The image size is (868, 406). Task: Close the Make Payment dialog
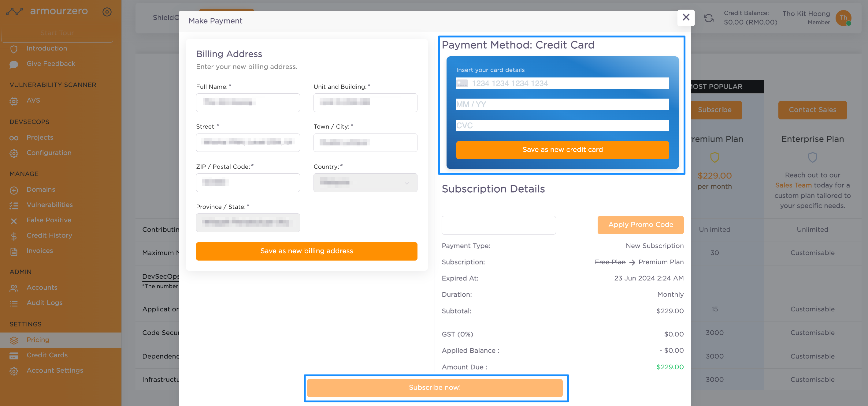pos(686,17)
